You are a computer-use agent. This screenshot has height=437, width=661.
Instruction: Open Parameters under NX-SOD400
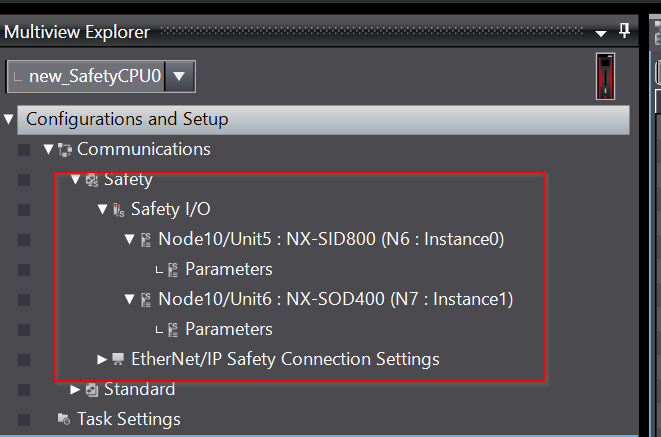229,329
